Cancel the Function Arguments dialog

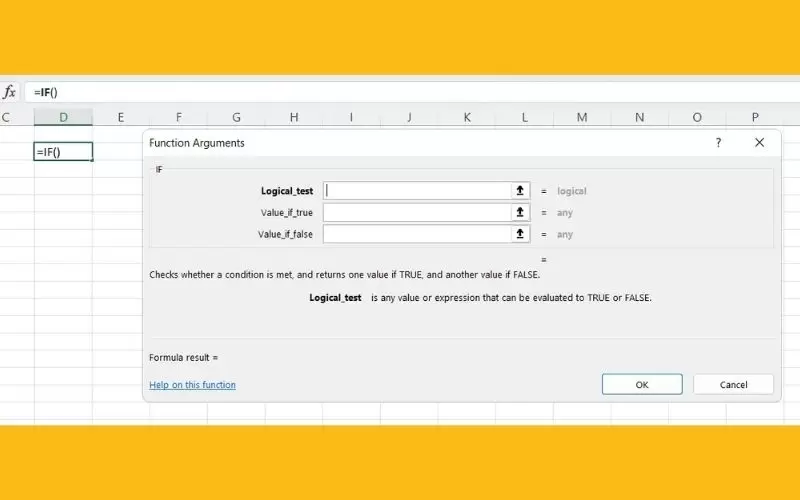pyautogui.click(x=733, y=384)
